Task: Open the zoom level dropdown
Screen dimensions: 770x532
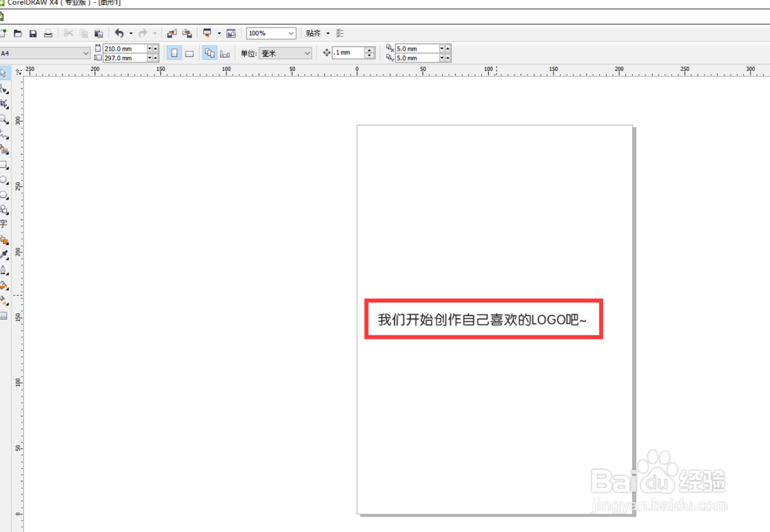Action: tap(291, 33)
